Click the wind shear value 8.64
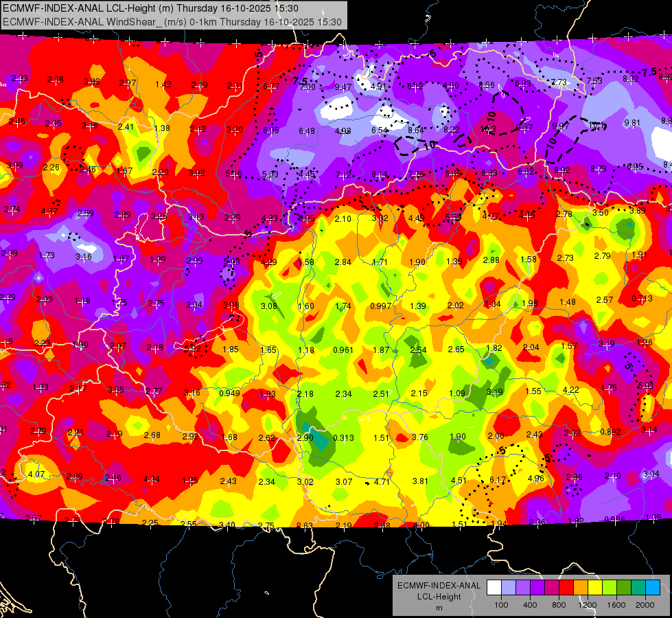 [416, 130]
